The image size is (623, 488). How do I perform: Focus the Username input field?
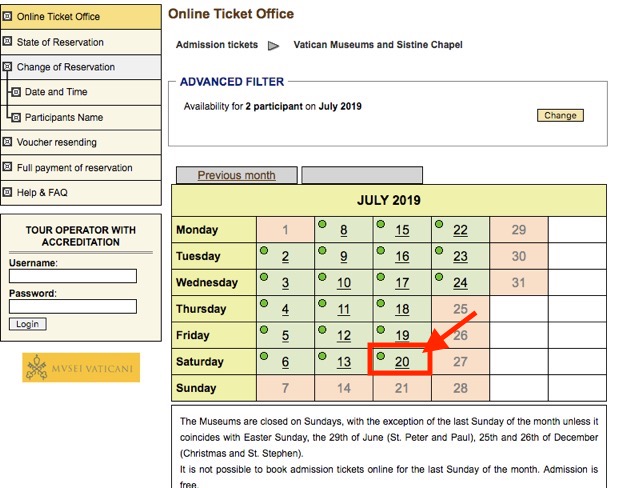(x=73, y=276)
